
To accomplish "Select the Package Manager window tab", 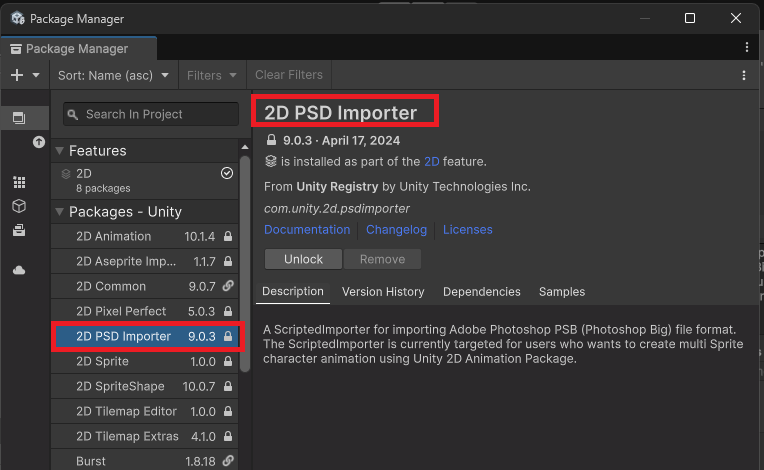I will coord(78,49).
